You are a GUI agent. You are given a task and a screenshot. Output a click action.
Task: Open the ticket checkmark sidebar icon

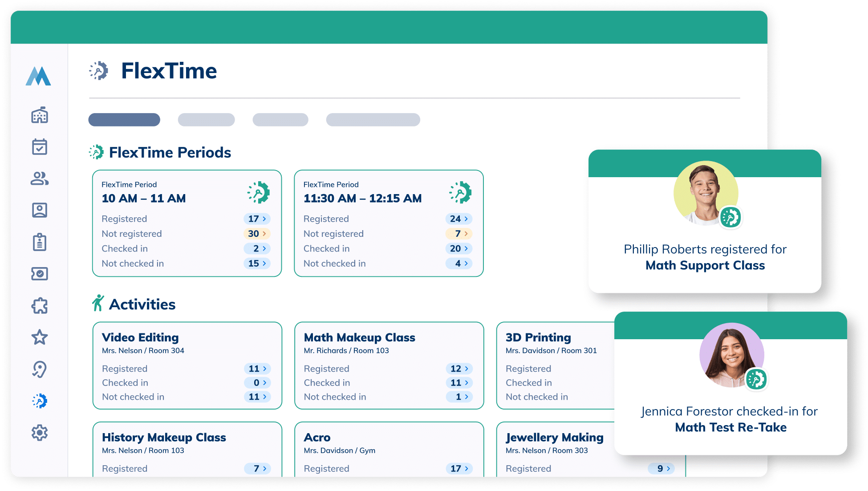tap(40, 274)
